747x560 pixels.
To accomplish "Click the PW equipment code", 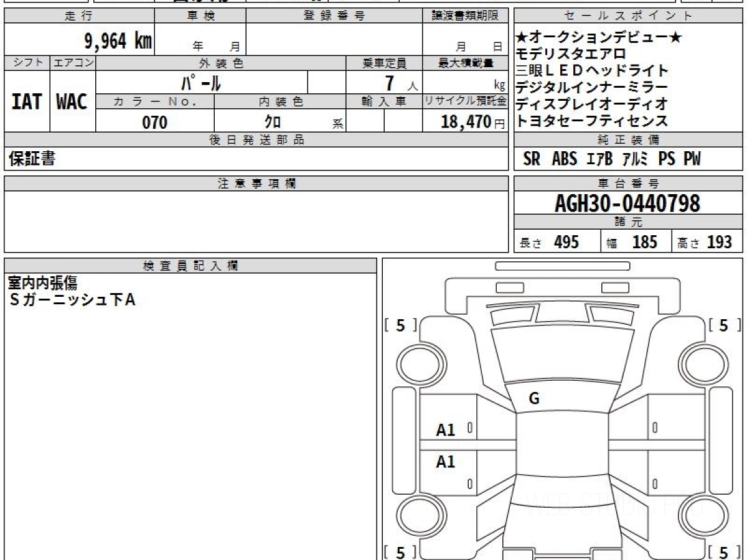I will 692,159.
